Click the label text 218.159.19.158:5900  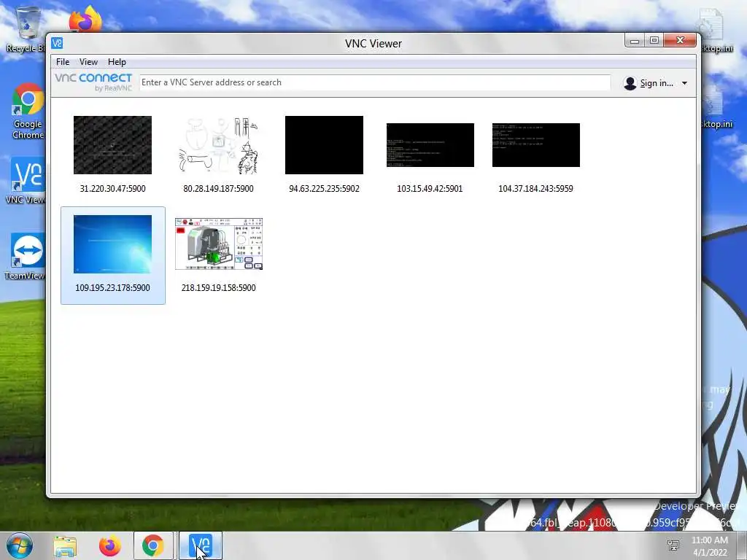[218, 287]
